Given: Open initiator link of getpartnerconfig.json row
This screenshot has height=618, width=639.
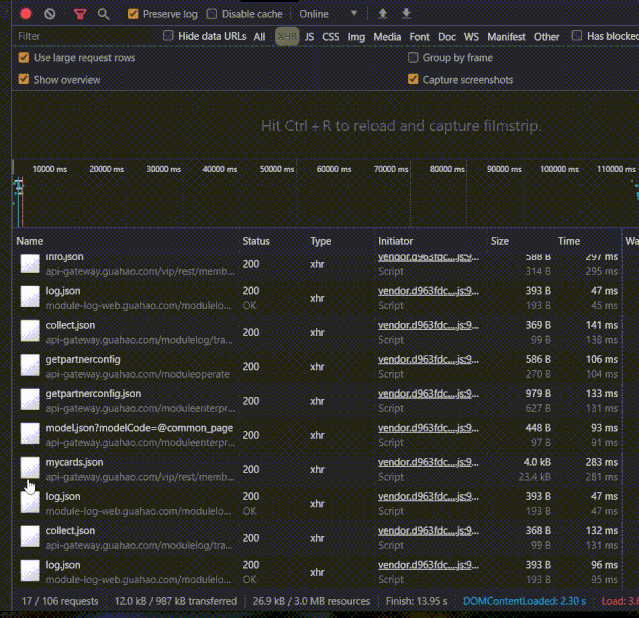Looking at the screenshot, I should tap(428, 393).
